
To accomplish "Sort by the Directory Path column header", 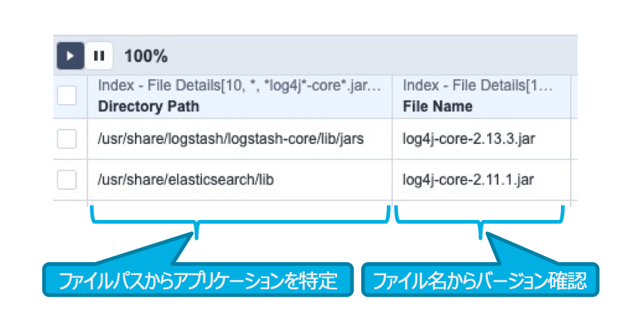I will [149, 107].
